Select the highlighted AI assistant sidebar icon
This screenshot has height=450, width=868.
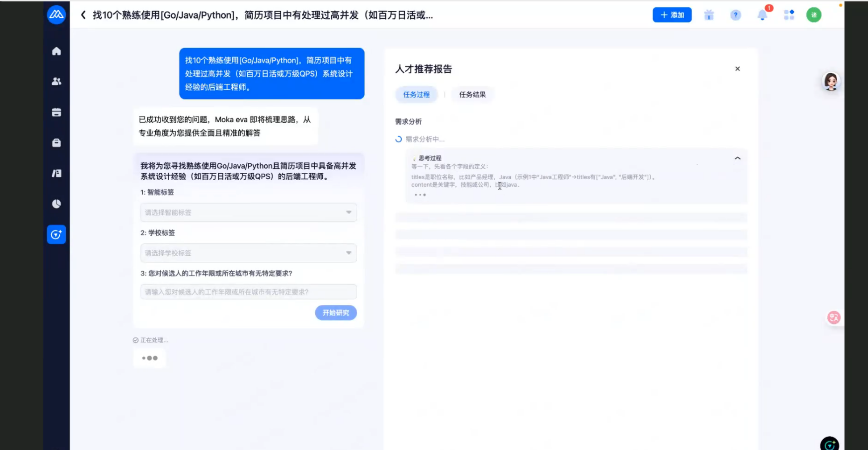56,234
